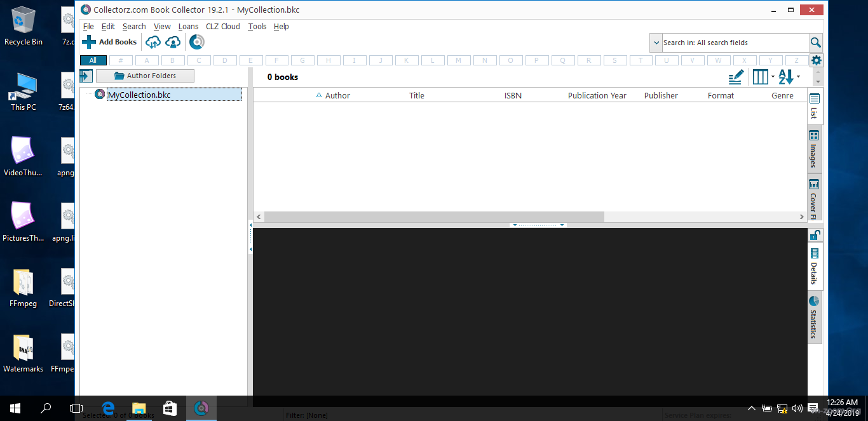Click the padlock icon above Details tab
868x421 pixels.
(814, 235)
